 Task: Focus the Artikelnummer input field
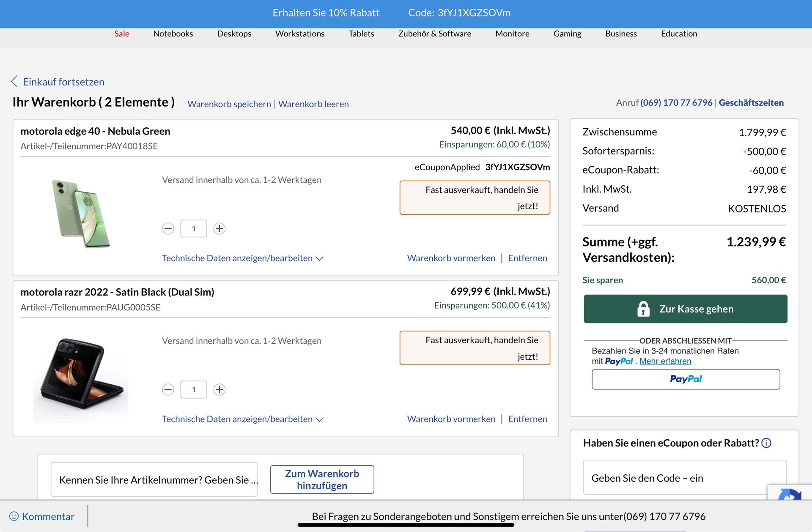click(154, 480)
